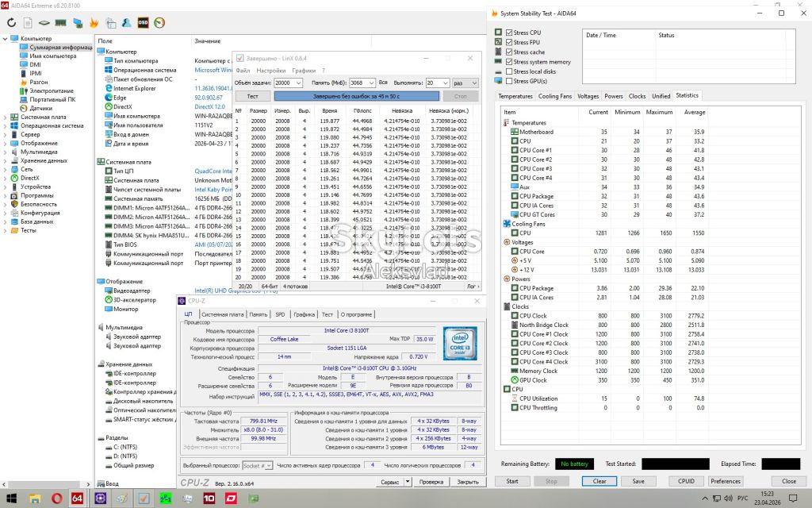Select Датчики in the AIDA64 sidebar tree
The height and width of the screenshot is (508, 812).
(41, 108)
